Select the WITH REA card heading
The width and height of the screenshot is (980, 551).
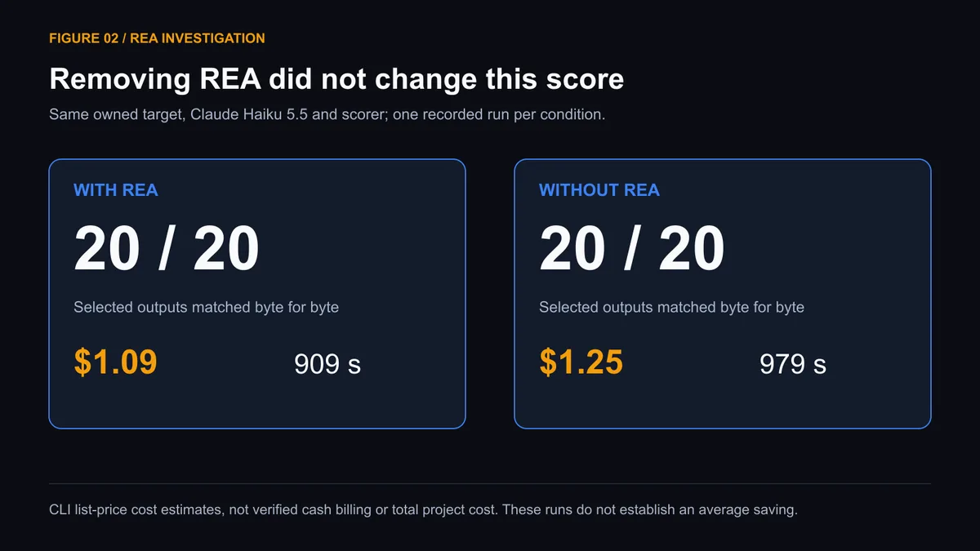pos(115,190)
